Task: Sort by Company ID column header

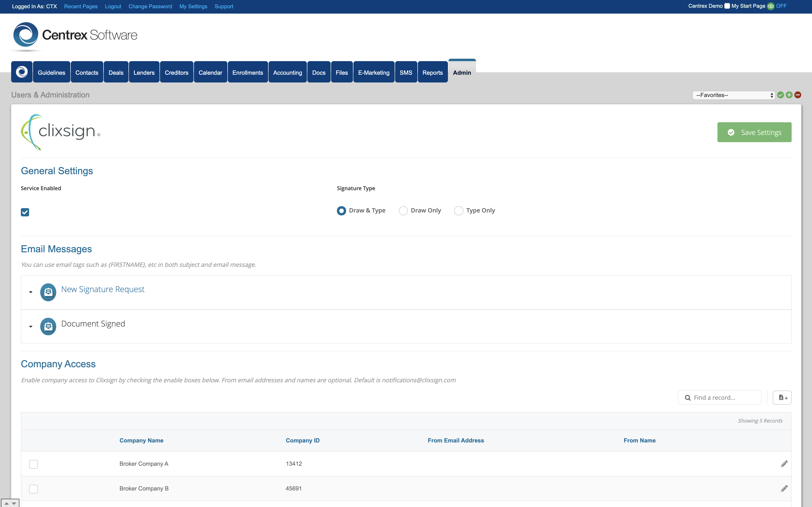Action: pos(303,440)
